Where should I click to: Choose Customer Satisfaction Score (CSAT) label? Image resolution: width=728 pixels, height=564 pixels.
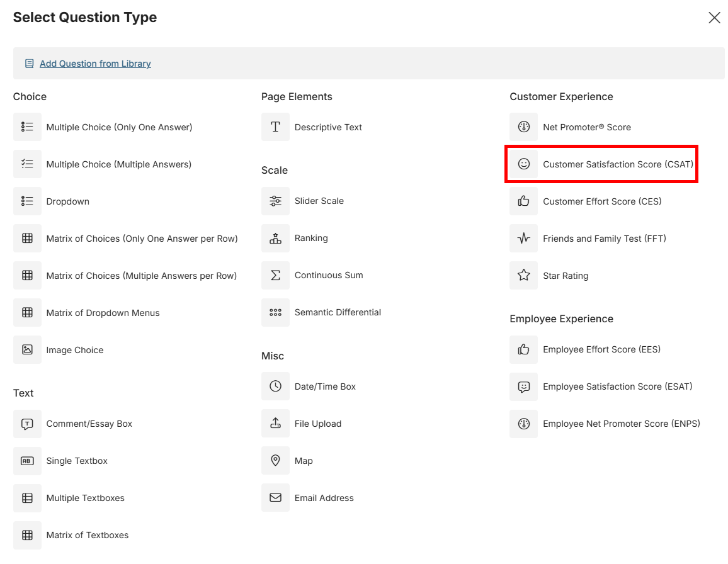[618, 164]
